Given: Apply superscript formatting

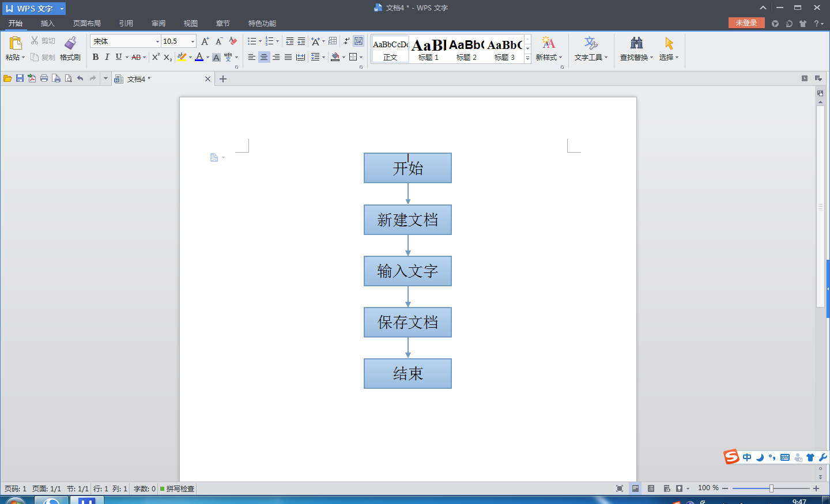Looking at the screenshot, I should click(x=156, y=57).
